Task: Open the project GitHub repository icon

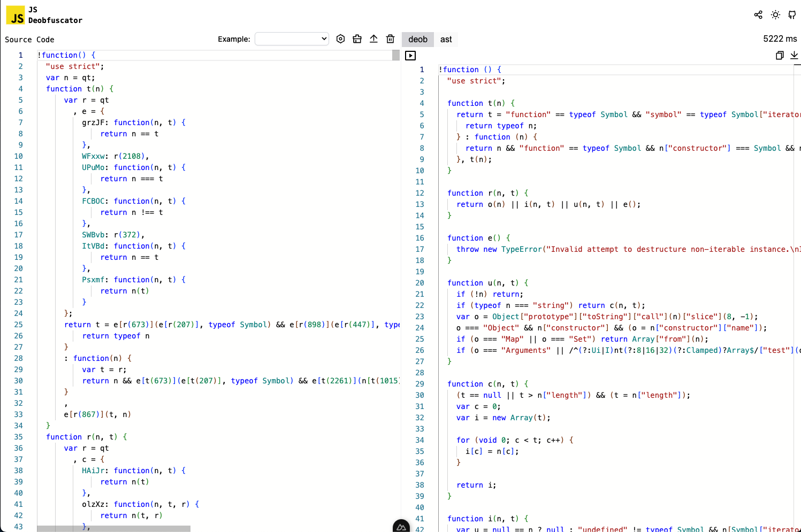Action: 792,15
